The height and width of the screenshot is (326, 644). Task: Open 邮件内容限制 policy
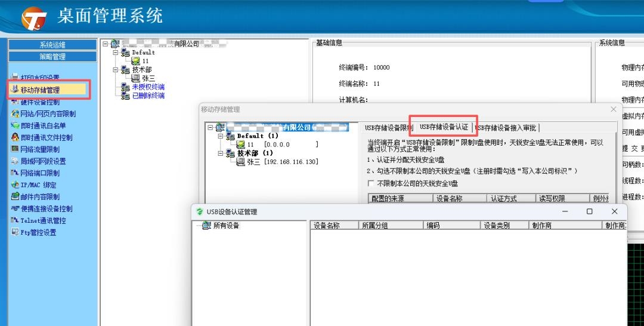click(40, 197)
